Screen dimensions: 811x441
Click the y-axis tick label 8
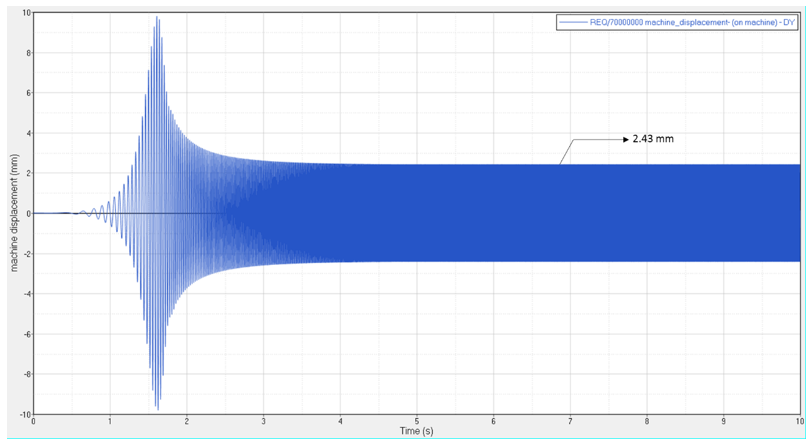tap(28, 53)
